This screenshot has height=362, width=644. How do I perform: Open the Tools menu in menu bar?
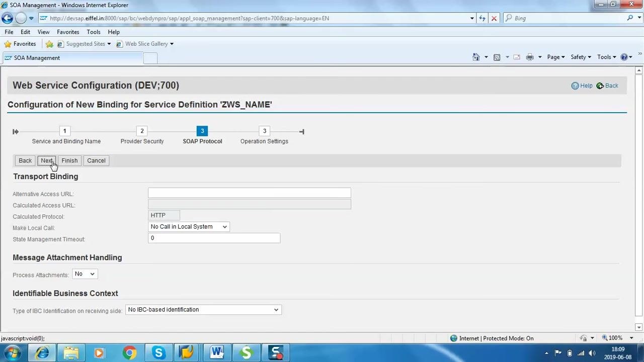94,32
